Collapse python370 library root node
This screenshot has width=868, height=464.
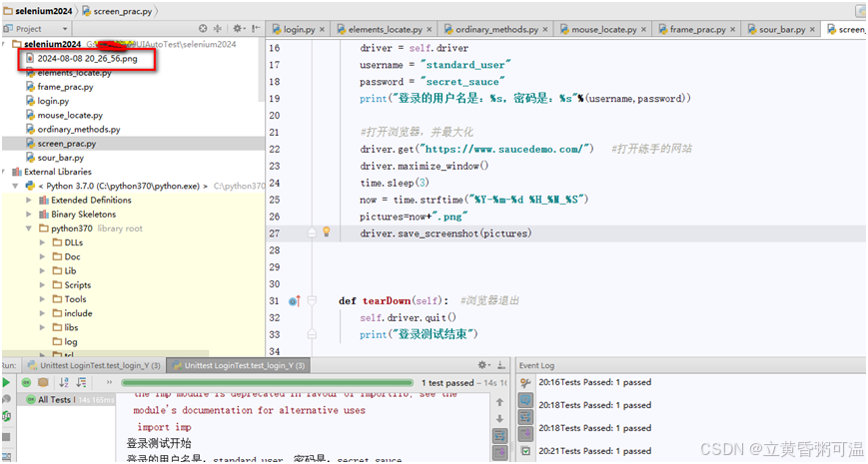pos(29,229)
